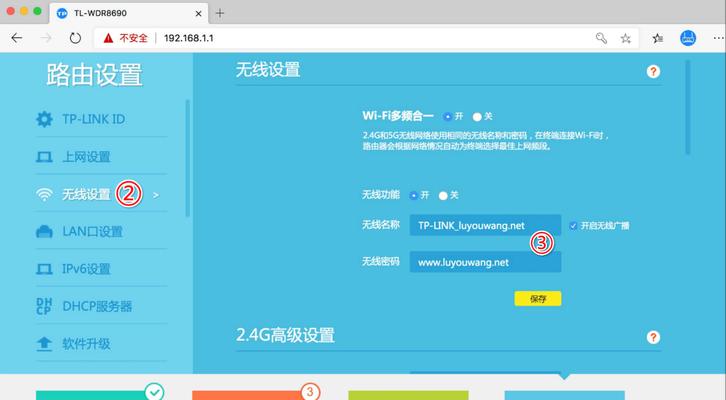This screenshot has height=400, width=726.
Task: Click the main panel scrollbar
Action: tap(688, 107)
